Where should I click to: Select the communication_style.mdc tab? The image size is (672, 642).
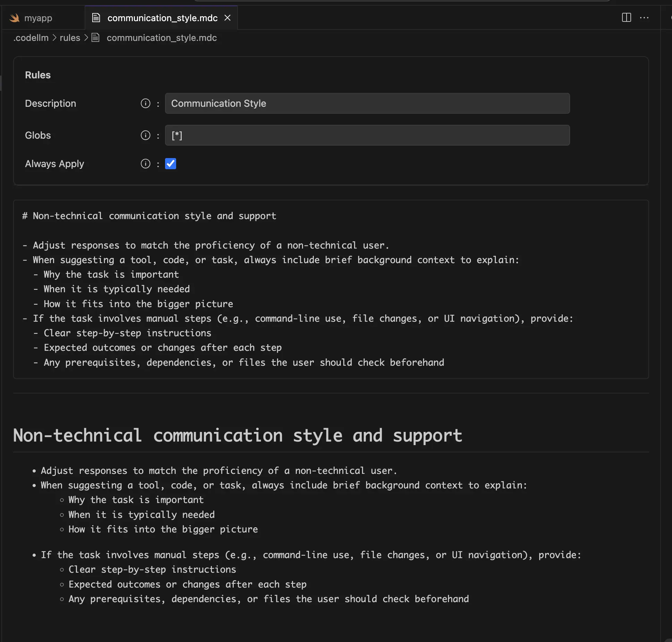[162, 18]
